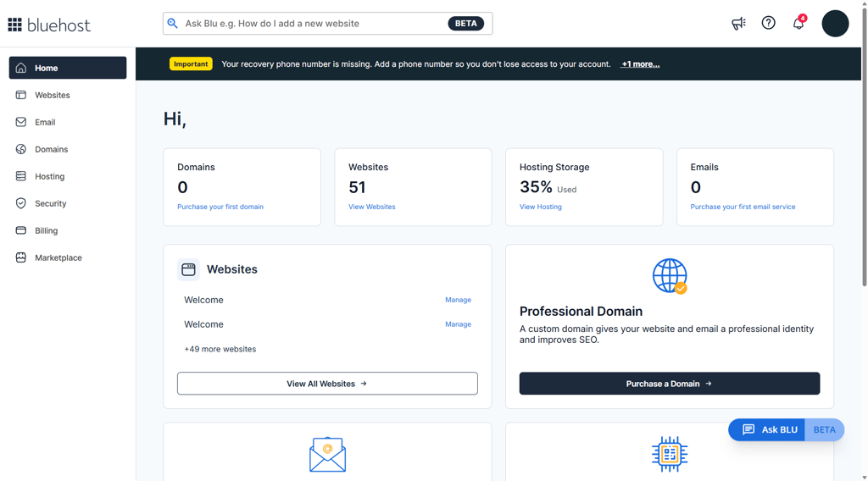The width and height of the screenshot is (868, 481).
Task: Click the scrollbar down arrow
Action: pos(864,477)
